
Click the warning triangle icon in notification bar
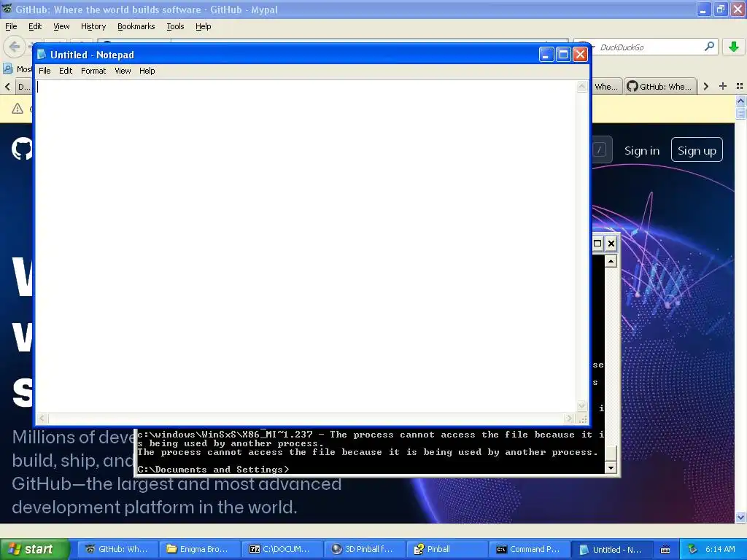pos(18,109)
